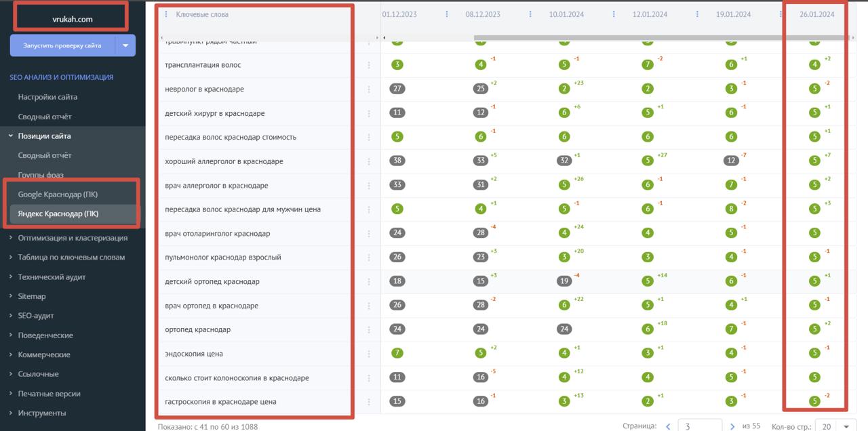Click the Запустить проверку сайта button
The width and height of the screenshot is (868, 431).
pos(62,45)
